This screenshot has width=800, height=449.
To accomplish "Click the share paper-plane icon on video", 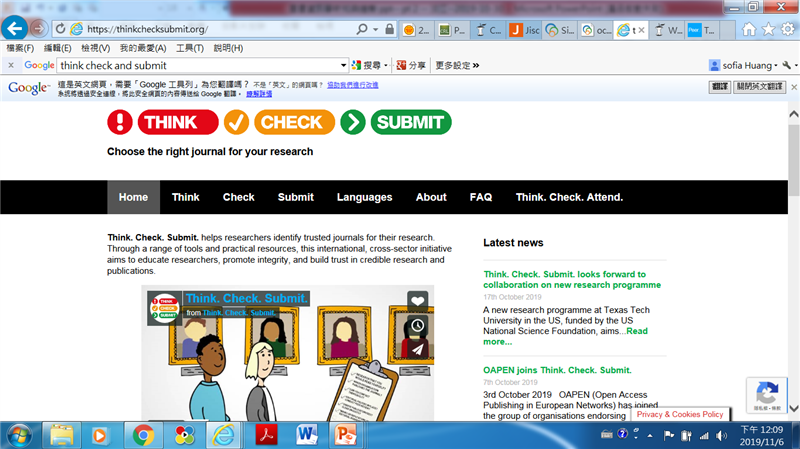I will coord(418,349).
